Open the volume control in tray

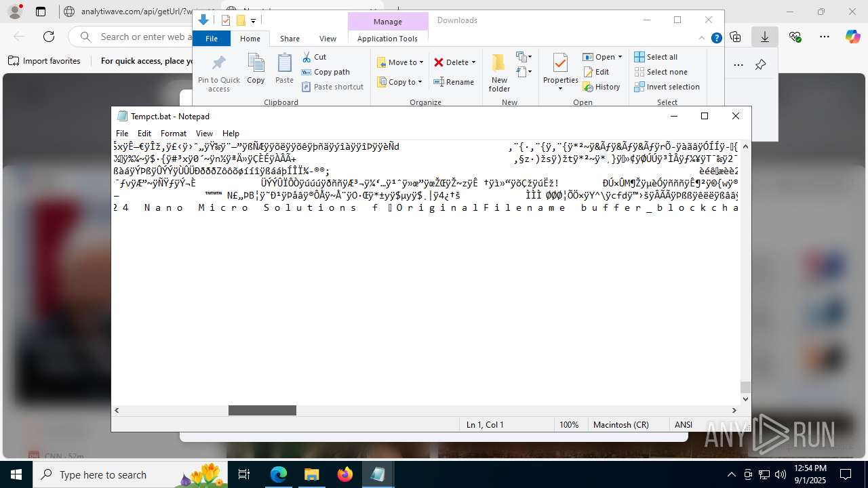(x=781, y=474)
